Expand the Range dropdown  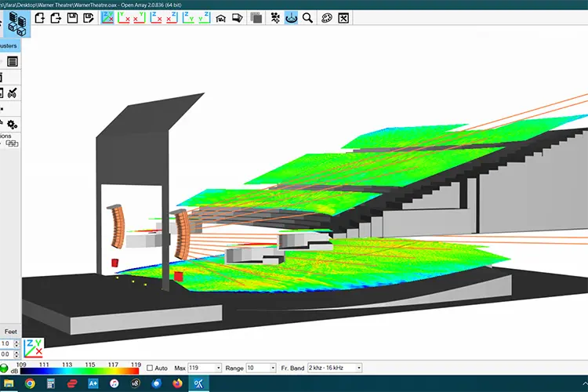tap(273, 368)
